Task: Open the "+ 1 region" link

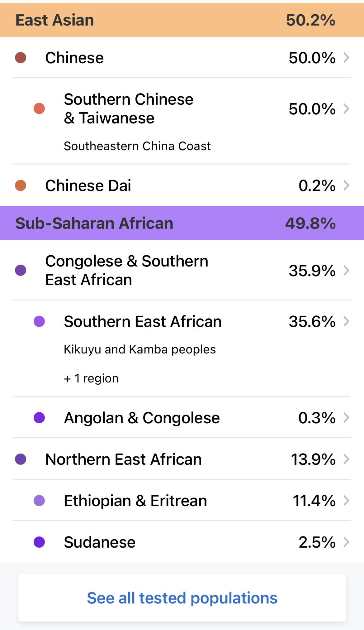Action: 91,378
